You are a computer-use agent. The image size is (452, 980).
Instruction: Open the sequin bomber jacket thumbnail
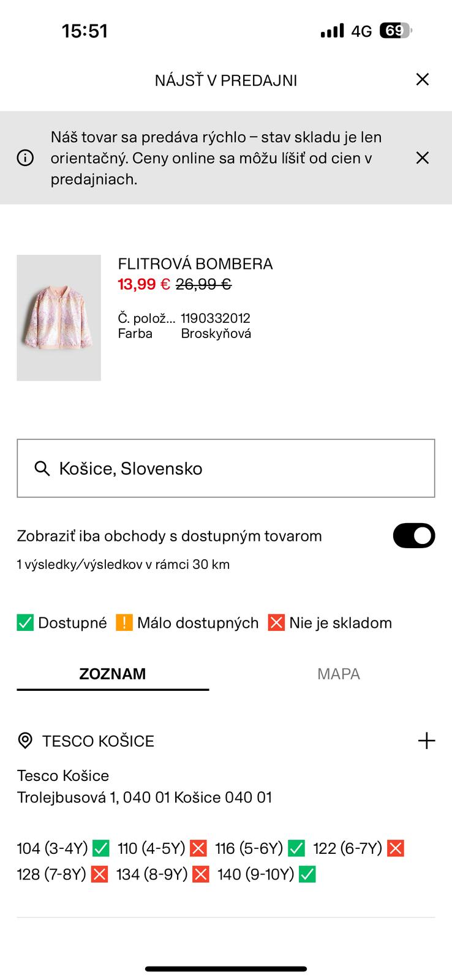click(59, 318)
